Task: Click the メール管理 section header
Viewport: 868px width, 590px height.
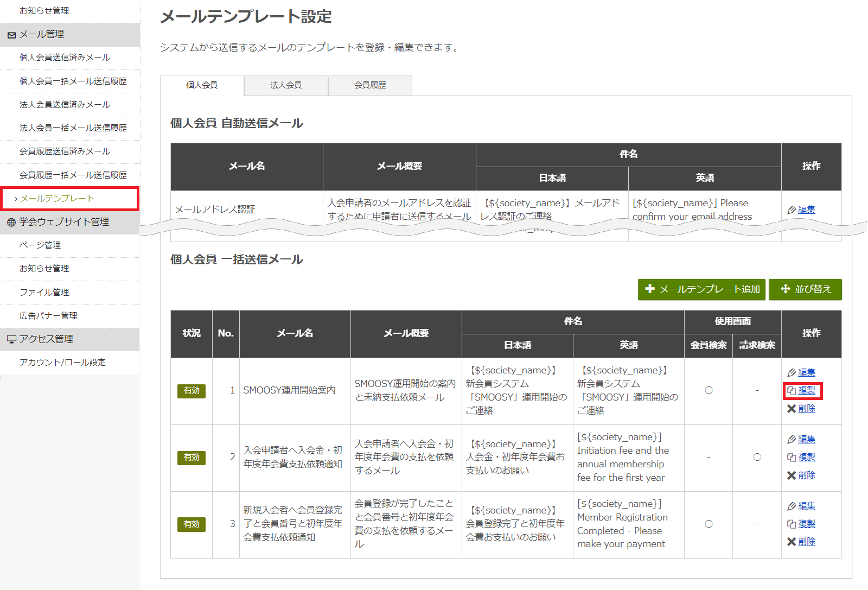Action: pyautogui.click(x=70, y=34)
